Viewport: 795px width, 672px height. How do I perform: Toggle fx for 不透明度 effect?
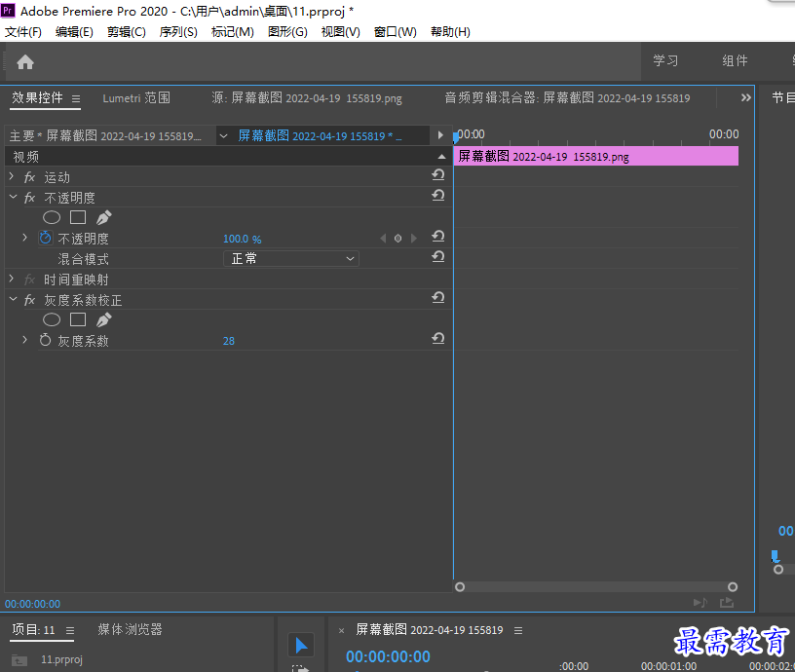coord(29,198)
